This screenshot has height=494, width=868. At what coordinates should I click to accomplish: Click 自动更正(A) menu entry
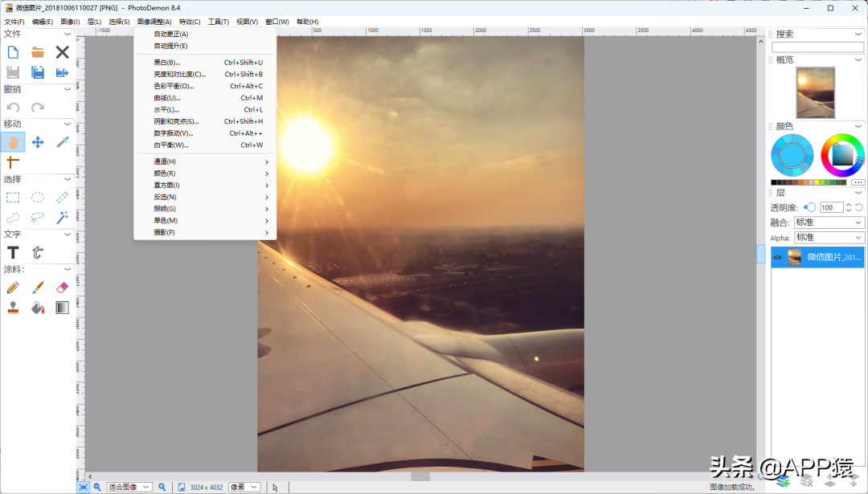click(171, 35)
